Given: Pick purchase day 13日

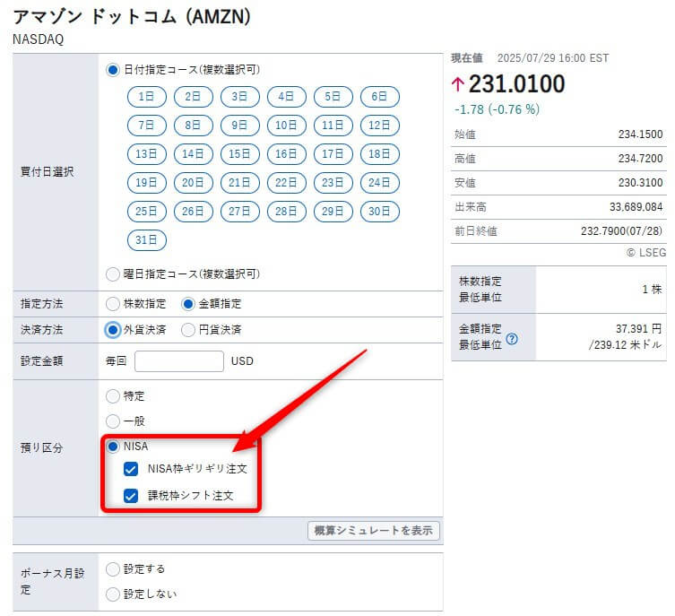Looking at the screenshot, I should 147,154.
